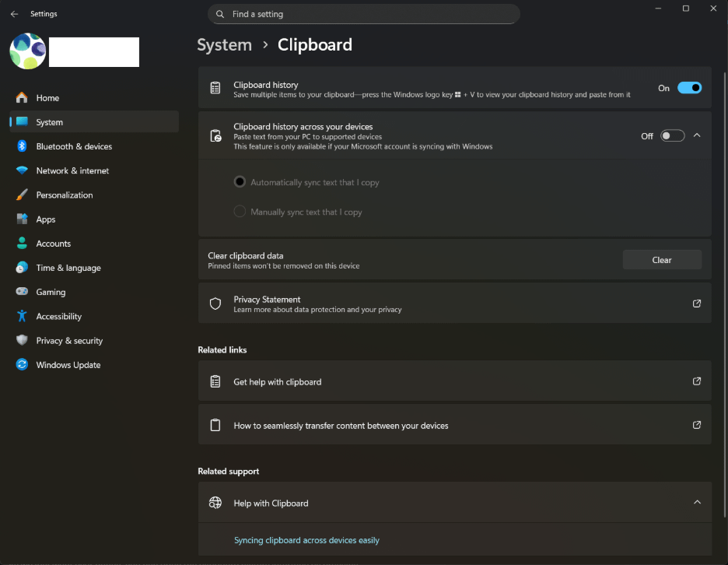Click the Clipboard page title
This screenshot has width=728, height=565.
pos(315,44)
